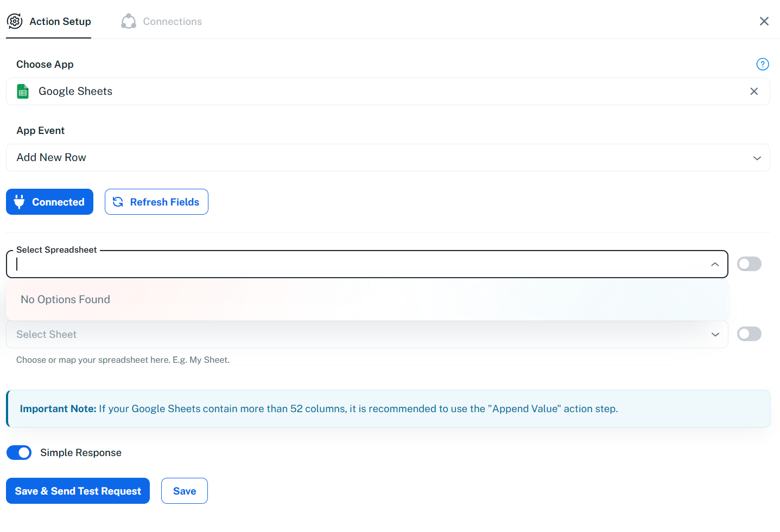Switch to the Connections tab
Screen dimensions: 780x532
click(172, 22)
